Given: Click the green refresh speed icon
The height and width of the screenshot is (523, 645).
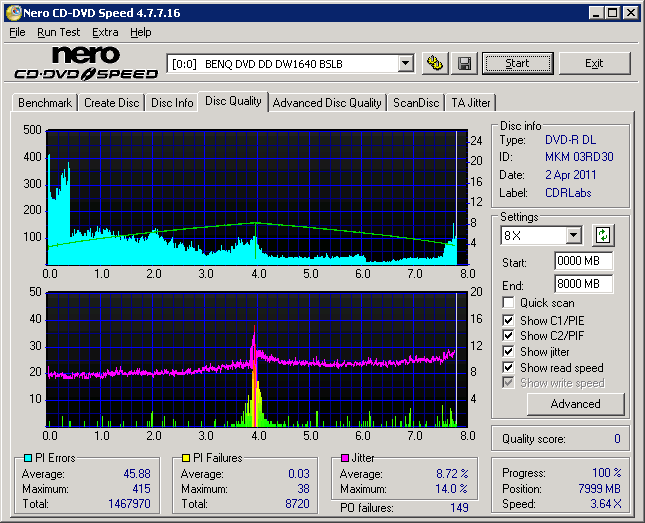Looking at the screenshot, I should [x=603, y=236].
